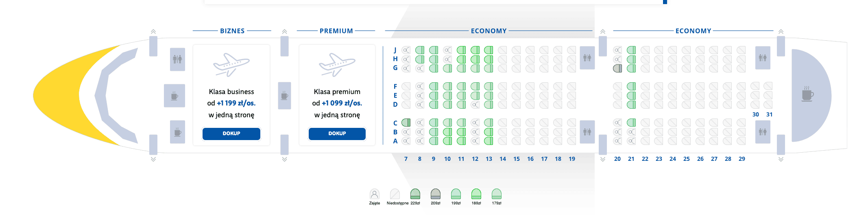Click the PREMIUM section header

coord(336,31)
